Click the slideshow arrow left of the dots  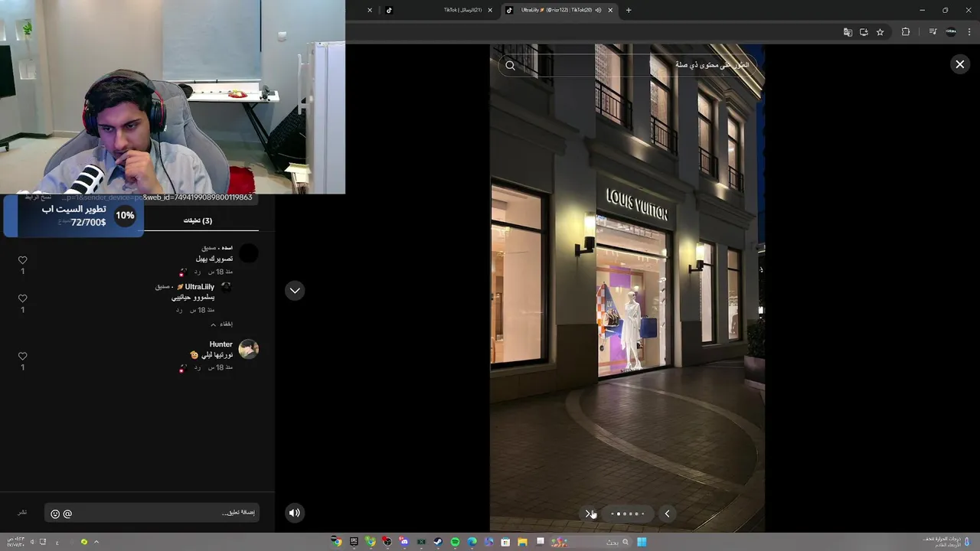pyautogui.click(x=590, y=514)
